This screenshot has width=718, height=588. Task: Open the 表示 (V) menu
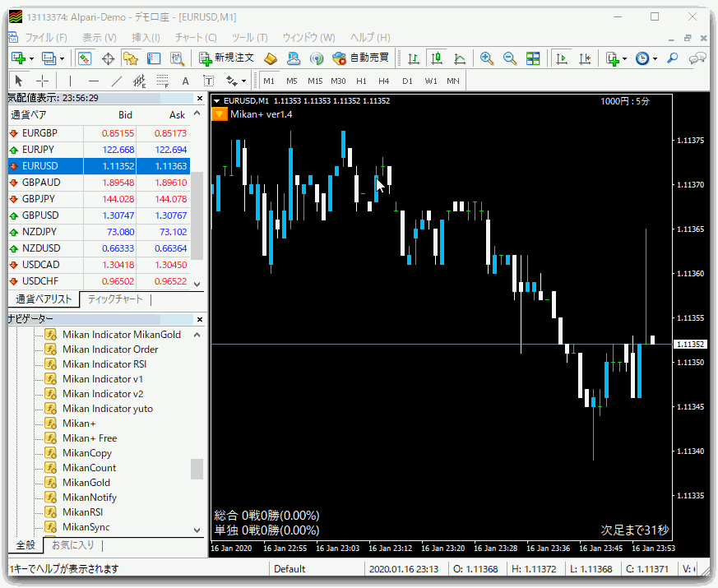(x=100, y=38)
